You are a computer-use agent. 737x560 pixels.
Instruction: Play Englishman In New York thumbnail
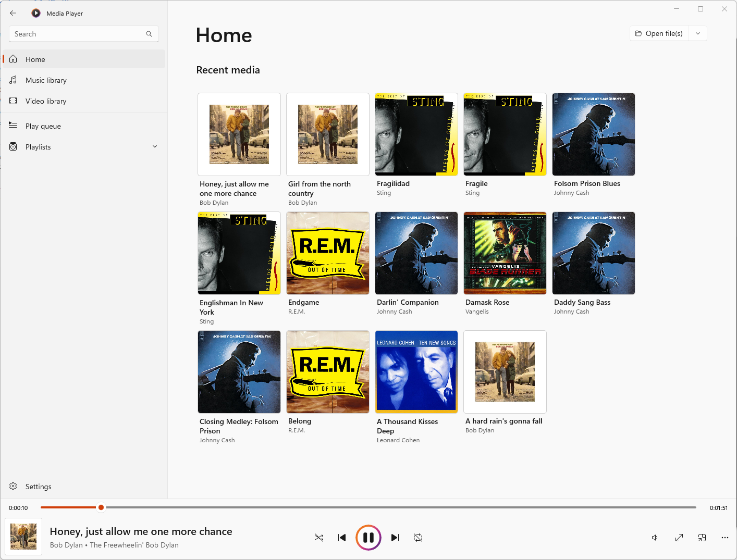pos(239,253)
